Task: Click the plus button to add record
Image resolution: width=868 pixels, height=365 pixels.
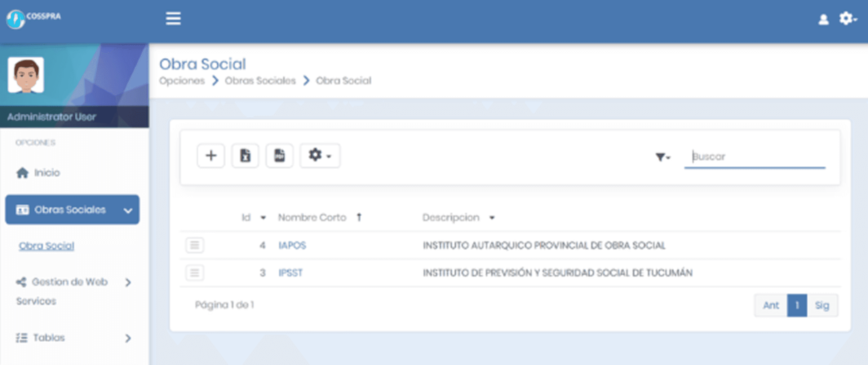Action: click(211, 156)
